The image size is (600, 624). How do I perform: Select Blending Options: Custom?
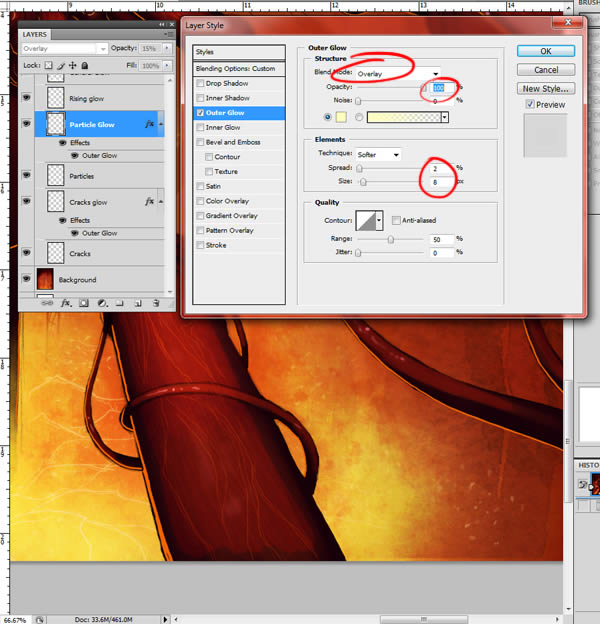click(239, 68)
